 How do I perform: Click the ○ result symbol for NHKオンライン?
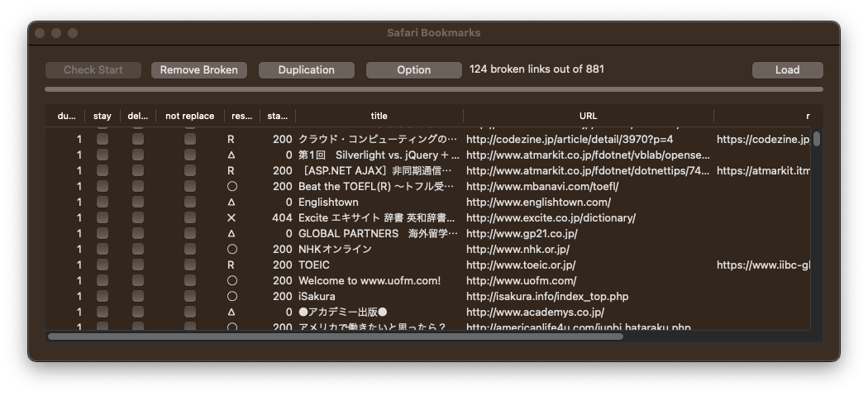231,250
